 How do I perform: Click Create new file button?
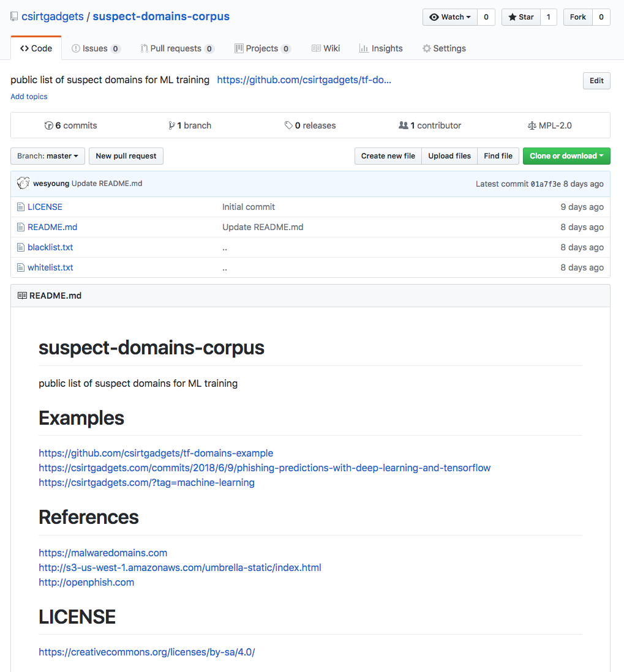pyautogui.click(x=388, y=156)
